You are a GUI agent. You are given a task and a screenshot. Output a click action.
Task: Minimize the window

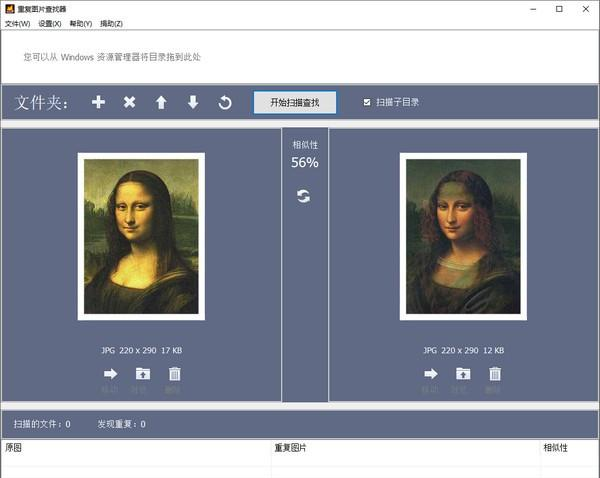533,9
